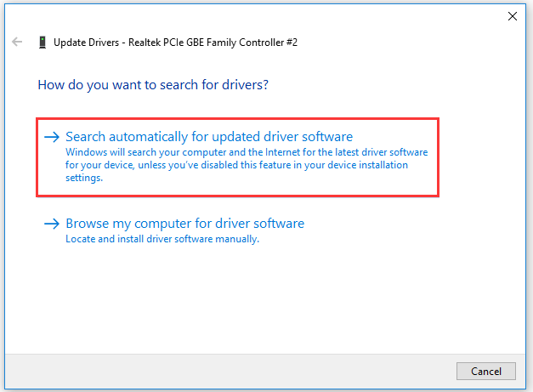Click the arrow icon beside Search automatically

(52, 137)
